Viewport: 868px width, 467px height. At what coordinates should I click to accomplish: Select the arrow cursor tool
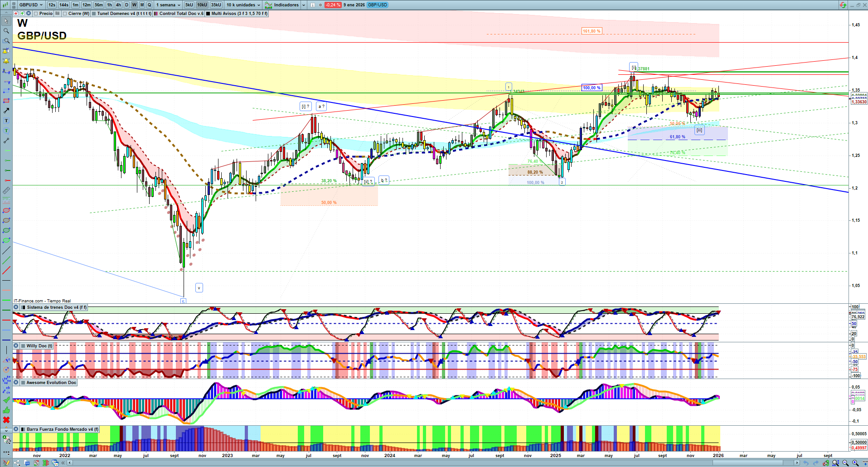coord(6,21)
